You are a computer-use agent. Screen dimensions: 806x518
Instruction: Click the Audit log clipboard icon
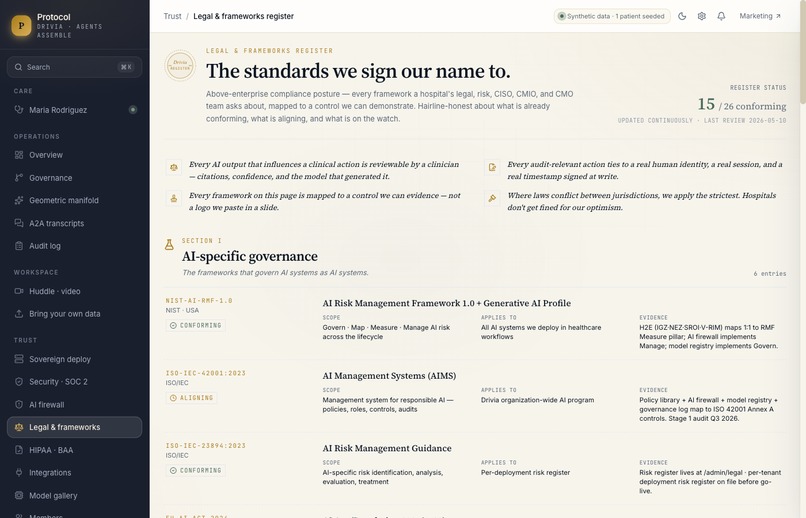click(19, 246)
